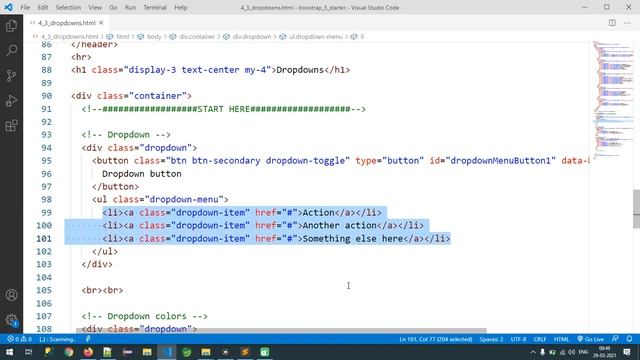Change UTF-8 file encoding

(x=518, y=339)
